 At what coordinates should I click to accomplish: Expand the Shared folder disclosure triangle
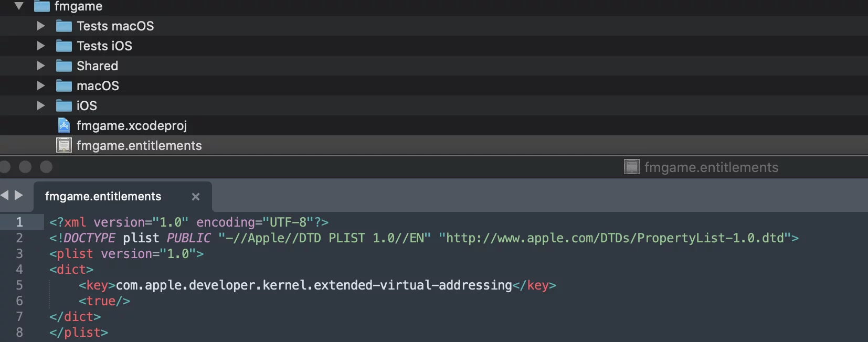pyautogui.click(x=41, y=66)
